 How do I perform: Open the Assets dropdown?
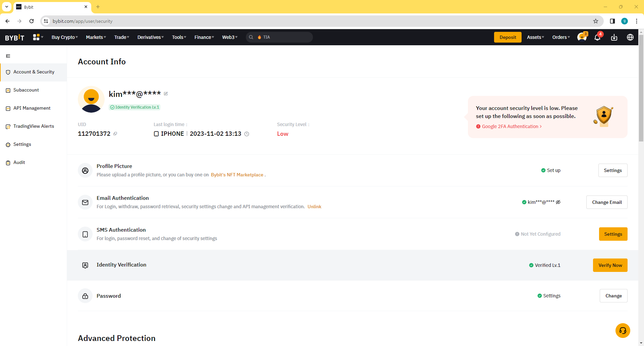click(535, 37)
